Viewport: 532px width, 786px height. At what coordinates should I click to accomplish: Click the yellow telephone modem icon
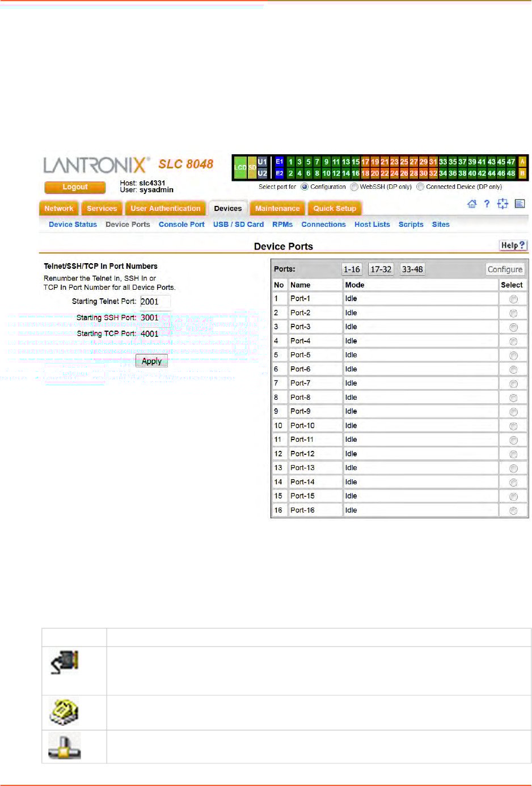click(64, 712)
